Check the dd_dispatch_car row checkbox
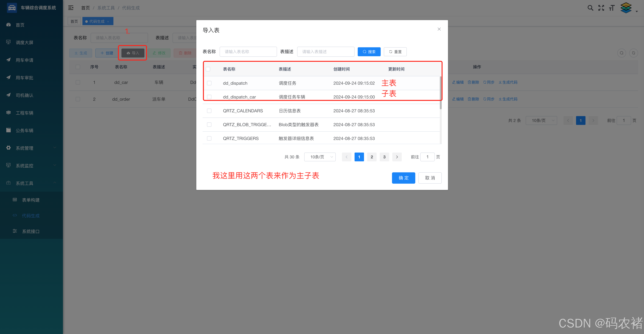 coord(209,97)
